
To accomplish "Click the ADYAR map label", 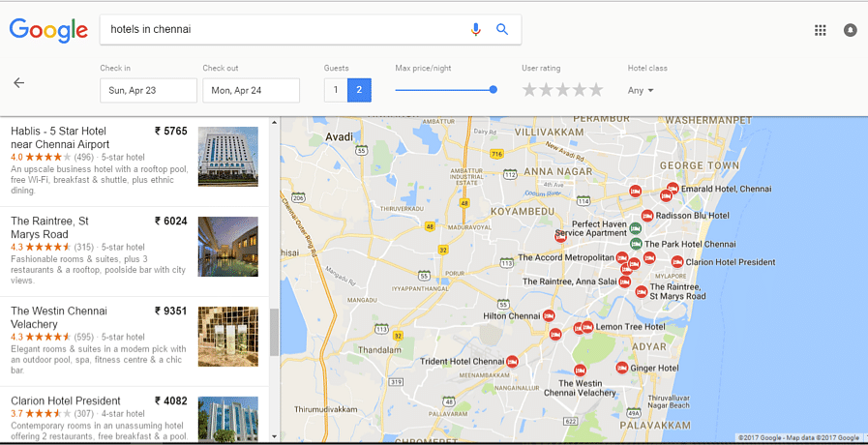I will 648,346.
